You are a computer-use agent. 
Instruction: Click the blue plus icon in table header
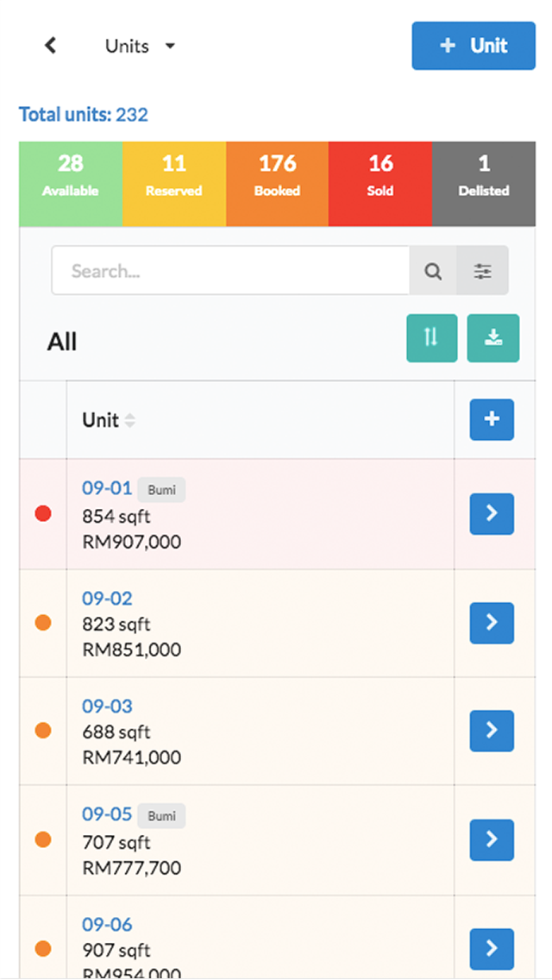(x=492, y=420)
